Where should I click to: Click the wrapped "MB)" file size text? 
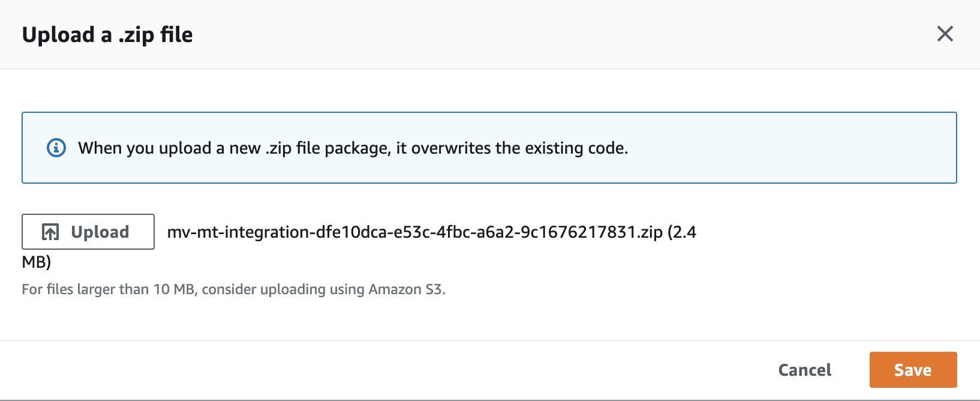tap(37, 262)
